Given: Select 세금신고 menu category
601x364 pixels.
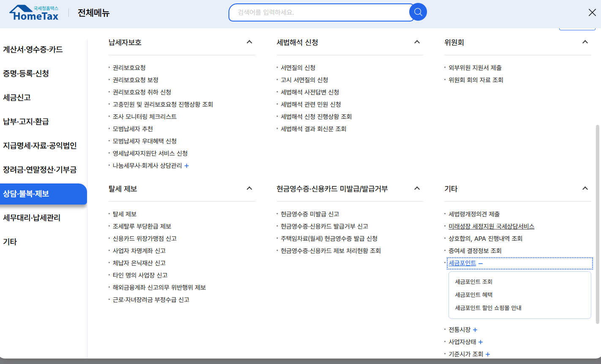Looking at the screenshot, I should pyautogui.click(x=17, y=97).
